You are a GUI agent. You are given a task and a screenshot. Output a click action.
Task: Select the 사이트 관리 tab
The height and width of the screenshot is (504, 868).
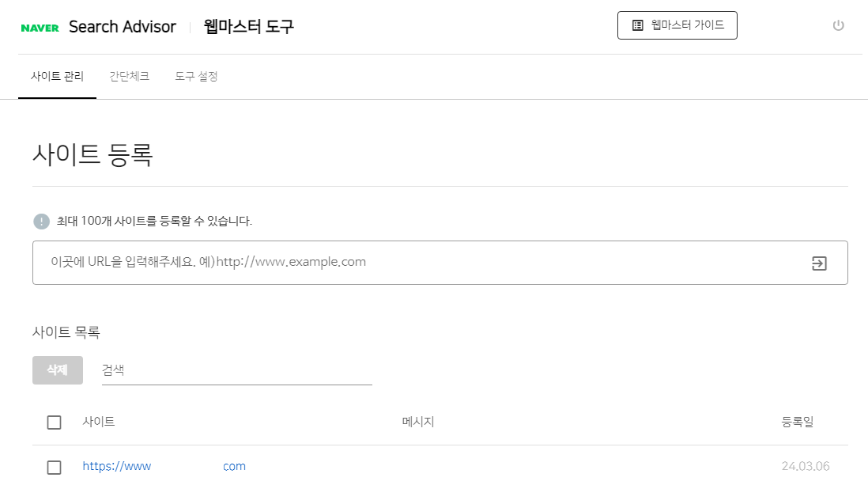(56, 77)
